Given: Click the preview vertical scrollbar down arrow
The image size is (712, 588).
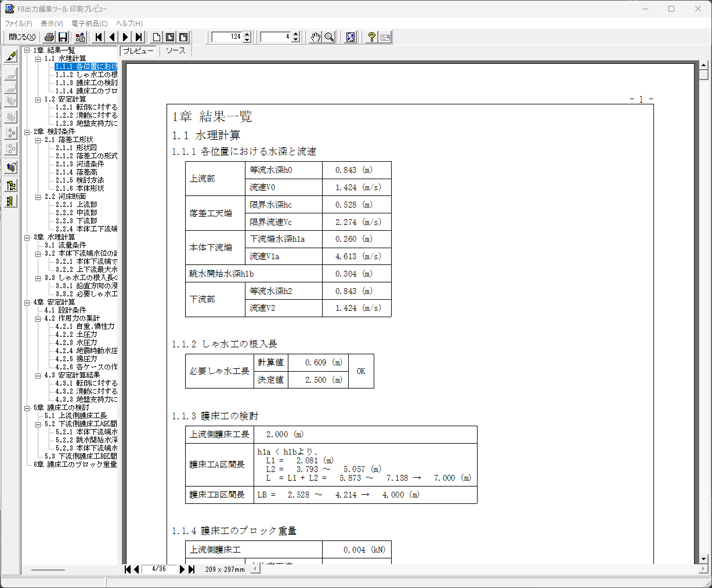Looking at the screenshot, I should coord(704,559).
